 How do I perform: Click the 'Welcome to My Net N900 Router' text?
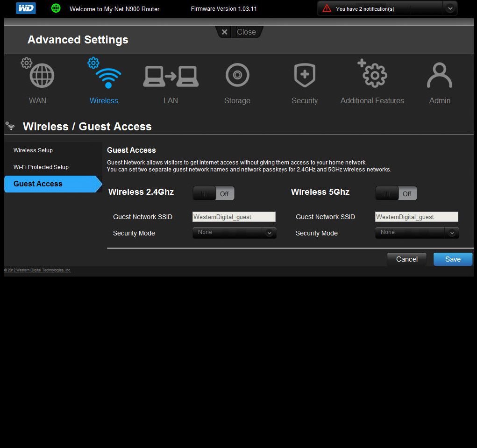click(x=114, y=9)
